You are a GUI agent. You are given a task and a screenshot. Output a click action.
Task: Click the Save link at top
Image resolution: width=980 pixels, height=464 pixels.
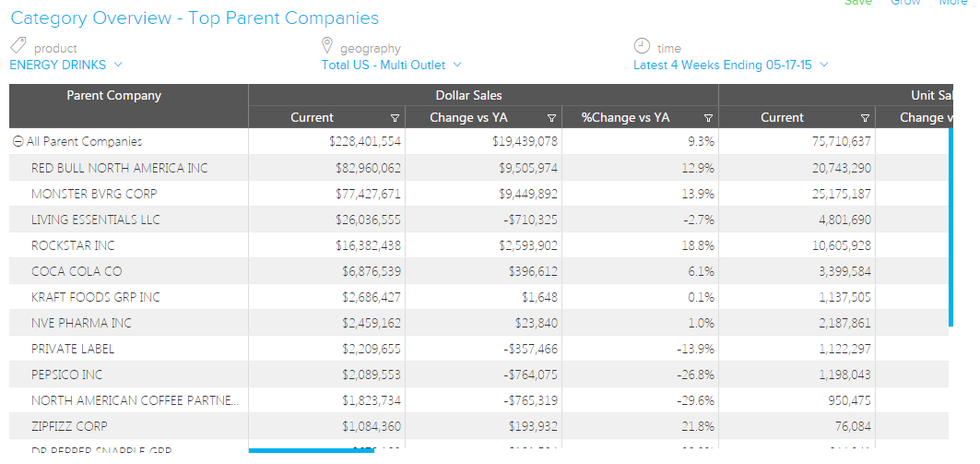point(858,3)
